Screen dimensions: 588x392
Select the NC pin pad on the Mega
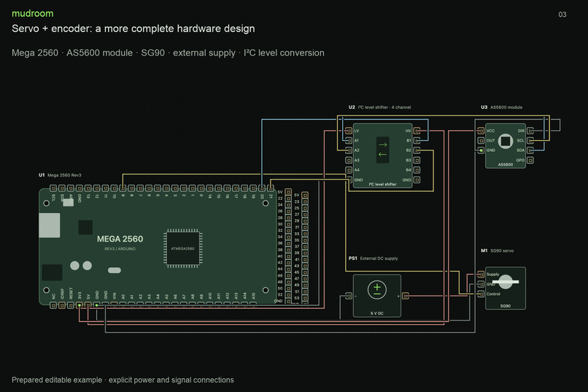point(53,305)
